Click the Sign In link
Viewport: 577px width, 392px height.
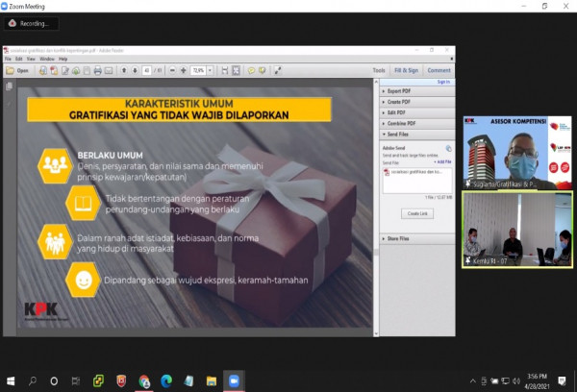coord(443,82)
